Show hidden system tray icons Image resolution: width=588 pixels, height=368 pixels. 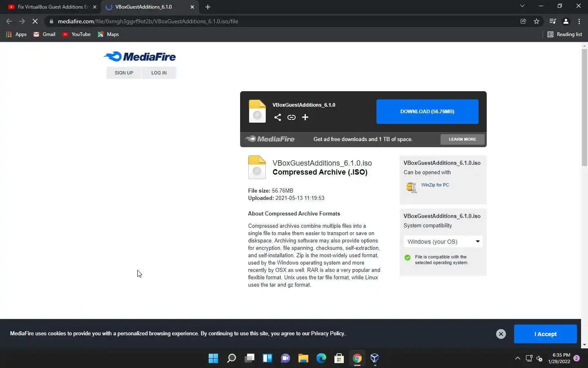click(x=517, y=359)
